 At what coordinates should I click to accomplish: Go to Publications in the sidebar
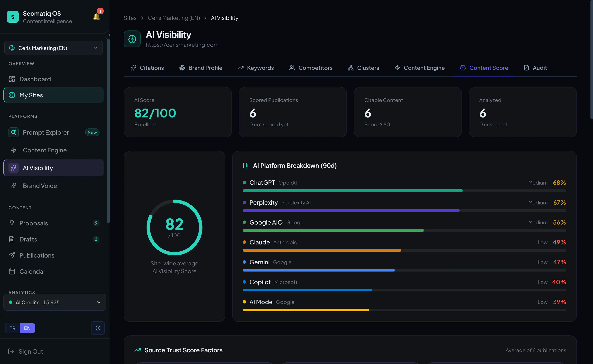(53, 255)
